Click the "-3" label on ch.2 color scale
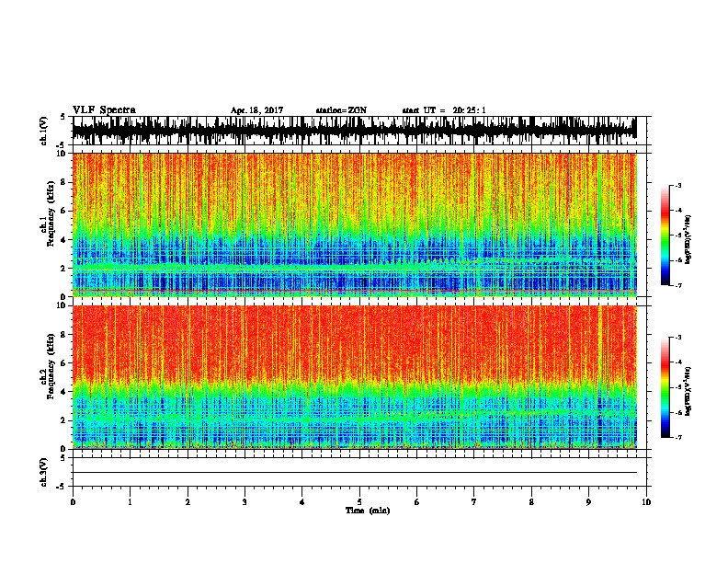The image size is (728, 563). pyautogui.click(x=678, y=338)
